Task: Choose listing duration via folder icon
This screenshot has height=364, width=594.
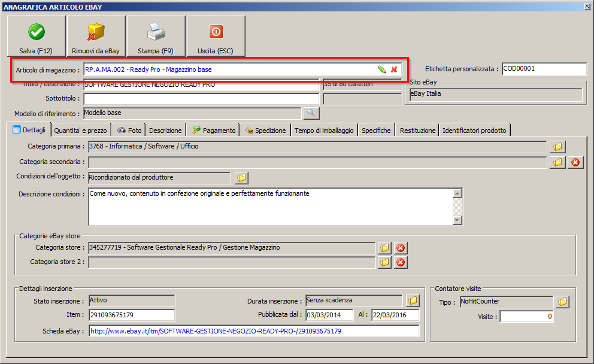Action: (x=413, y=301)
